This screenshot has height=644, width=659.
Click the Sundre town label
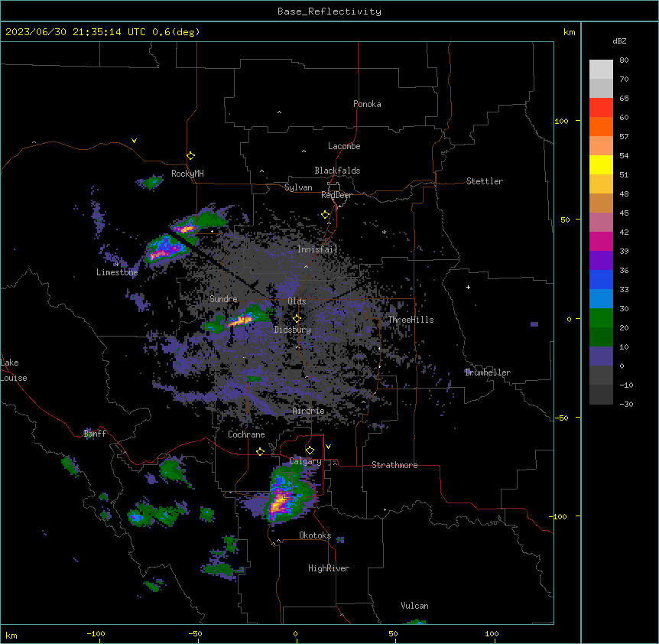[x=223, y=299]
